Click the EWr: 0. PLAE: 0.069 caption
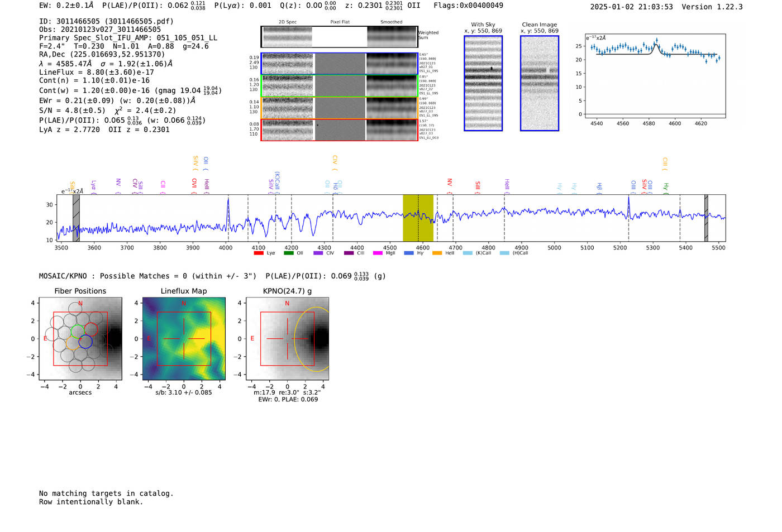Viewport: 782px width, 532px height. pyautogui.click(x=288, y=400)
